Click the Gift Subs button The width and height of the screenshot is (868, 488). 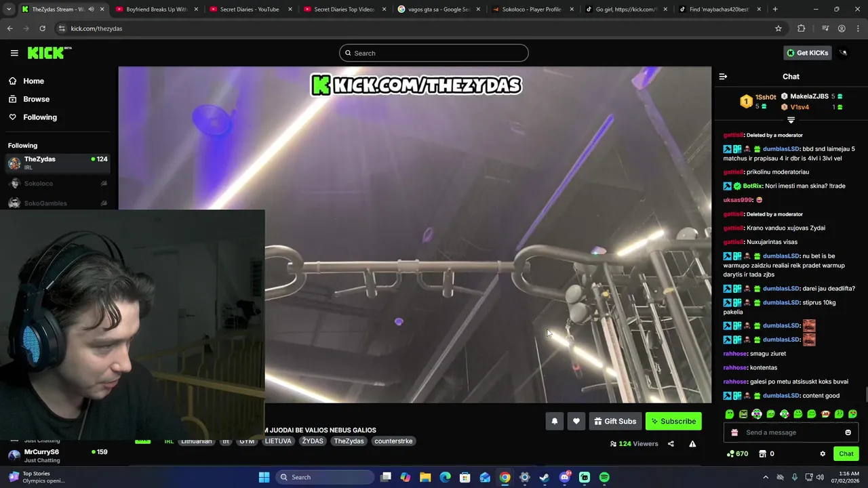[x=615, y=422]
